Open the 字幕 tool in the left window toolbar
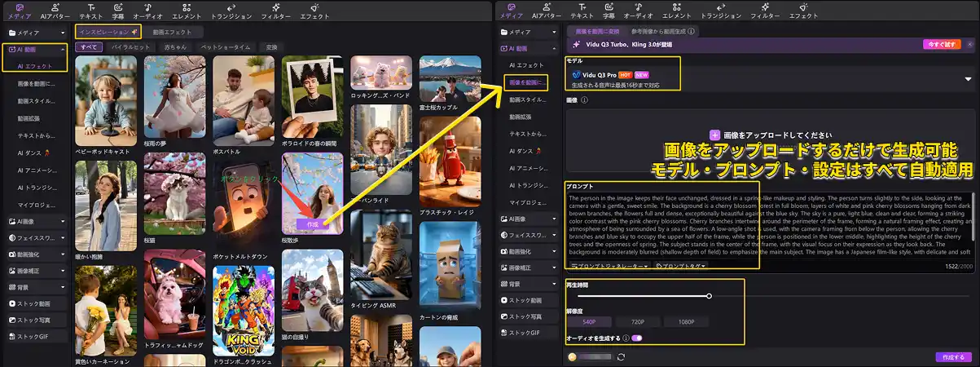Image resolution: width=980 pixels, height=367 pixels. point(118,11)
